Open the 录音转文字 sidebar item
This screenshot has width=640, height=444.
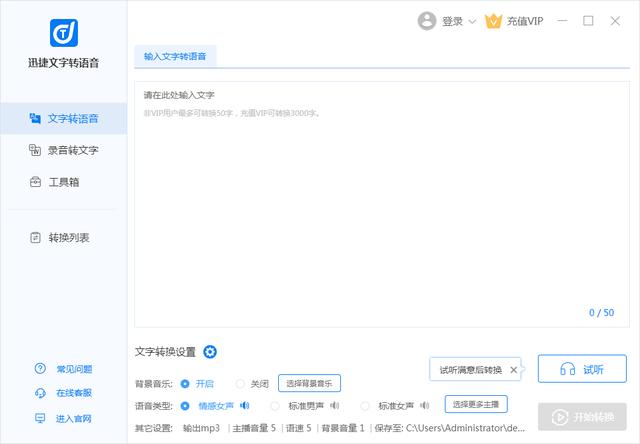tap(64, 150)
